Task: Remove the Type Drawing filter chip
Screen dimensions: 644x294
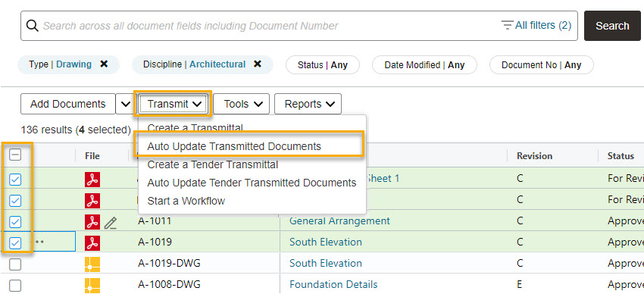Action: (105, 64)
